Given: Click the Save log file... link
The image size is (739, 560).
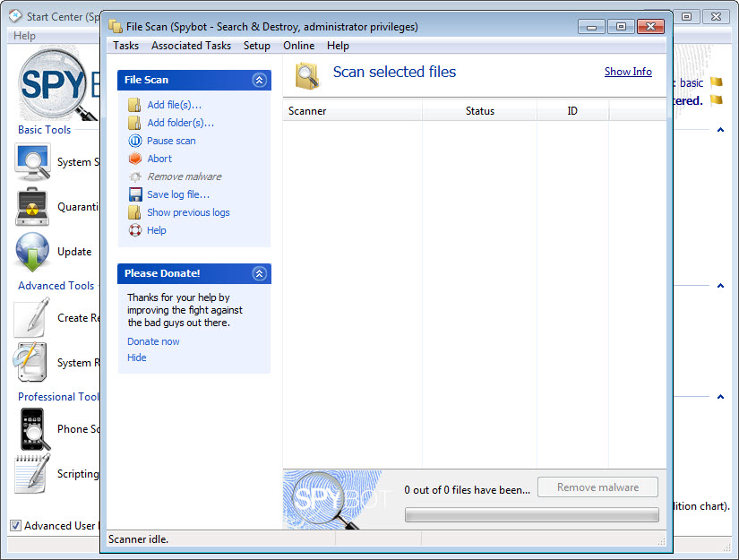Looking at the screenshot, I should 178,194.
